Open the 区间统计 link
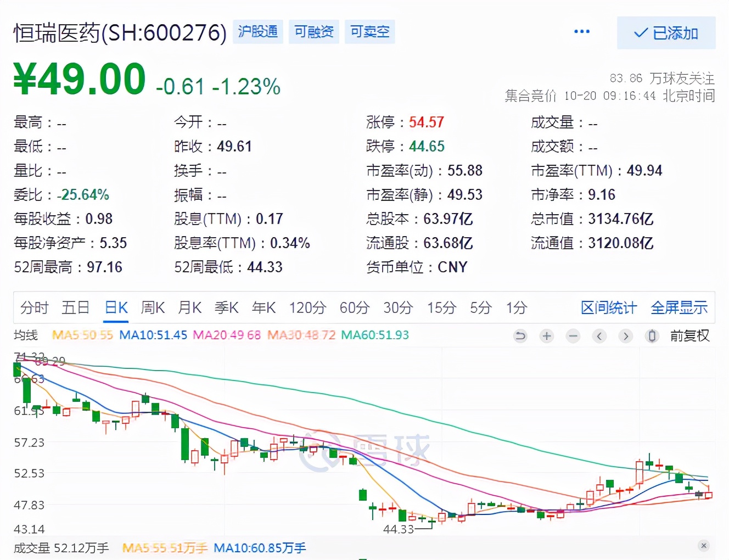This screenshot has height=560, width=729. pos(609,307)
